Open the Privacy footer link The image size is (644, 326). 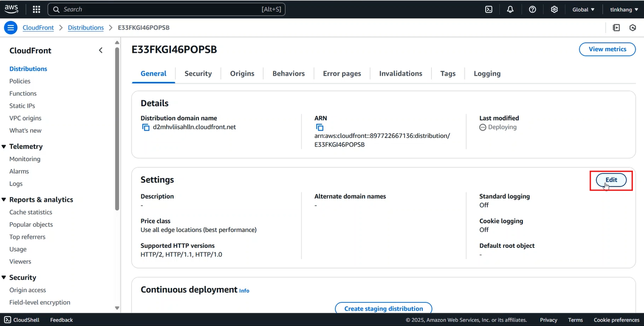tap(549, 320)
